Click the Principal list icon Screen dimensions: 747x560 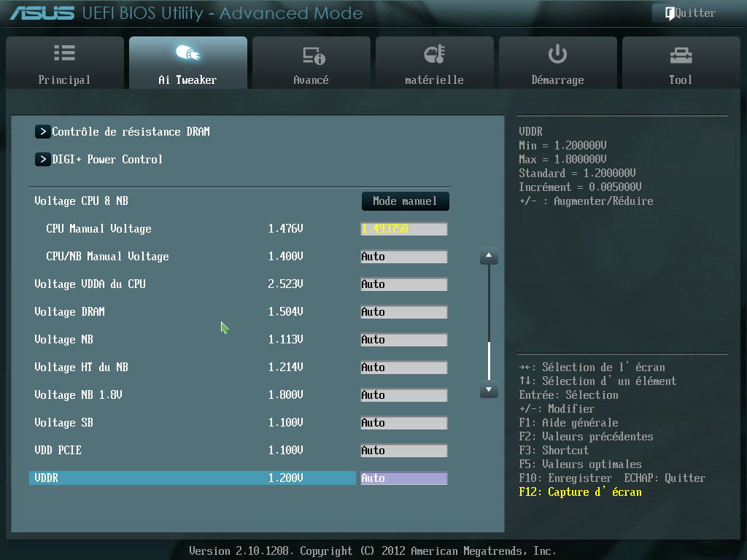coord(64,52)
